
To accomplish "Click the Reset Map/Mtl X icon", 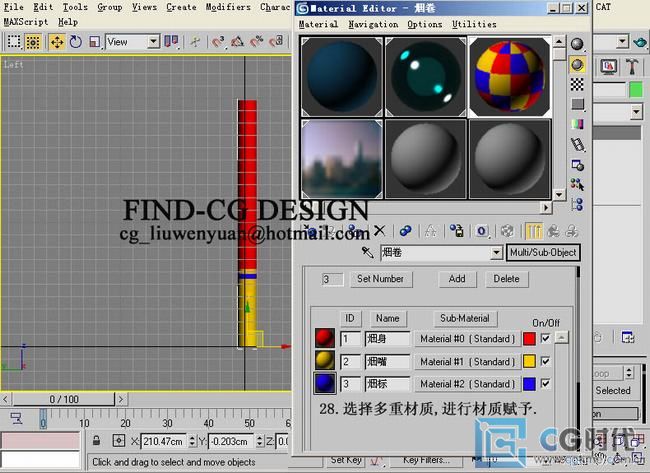I will pyautogui.click(x=379, y=230).
